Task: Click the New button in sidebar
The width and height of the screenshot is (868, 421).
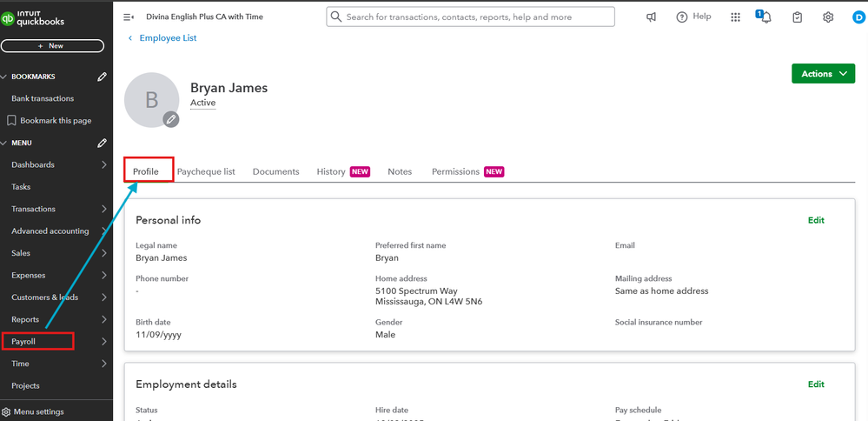Action: 52,46
